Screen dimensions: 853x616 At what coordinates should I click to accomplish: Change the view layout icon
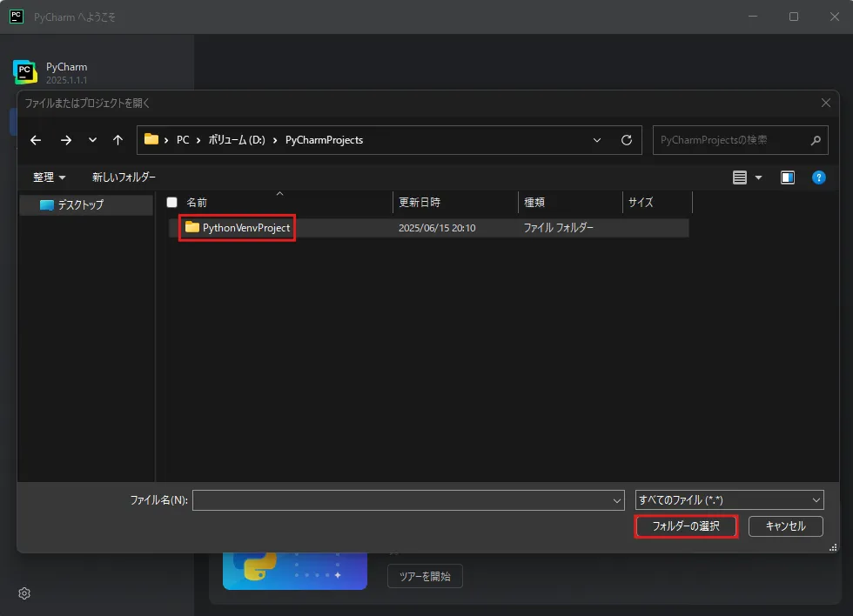[x=740, y=177]
